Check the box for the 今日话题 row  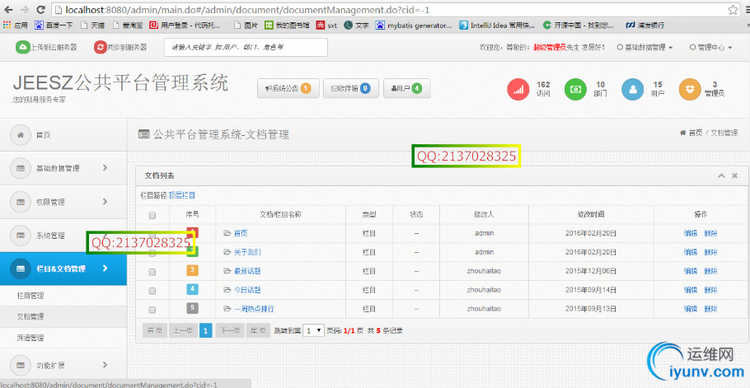coord(152,290)
